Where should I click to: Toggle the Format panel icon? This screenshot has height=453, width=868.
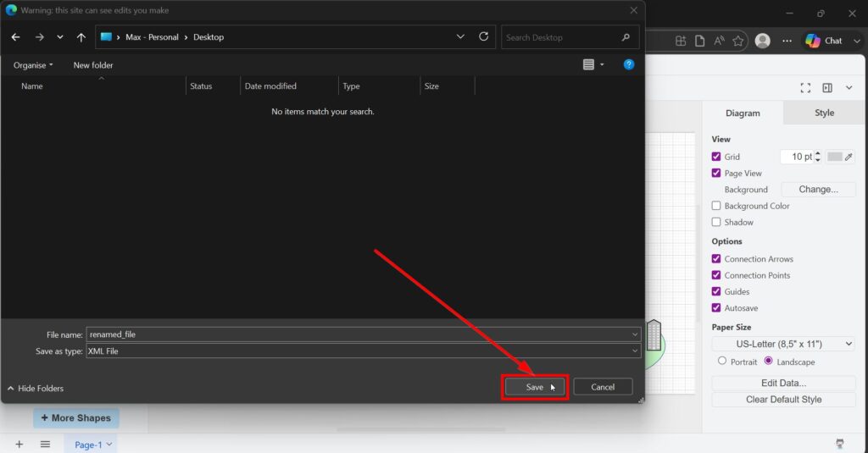click(827, 88)
